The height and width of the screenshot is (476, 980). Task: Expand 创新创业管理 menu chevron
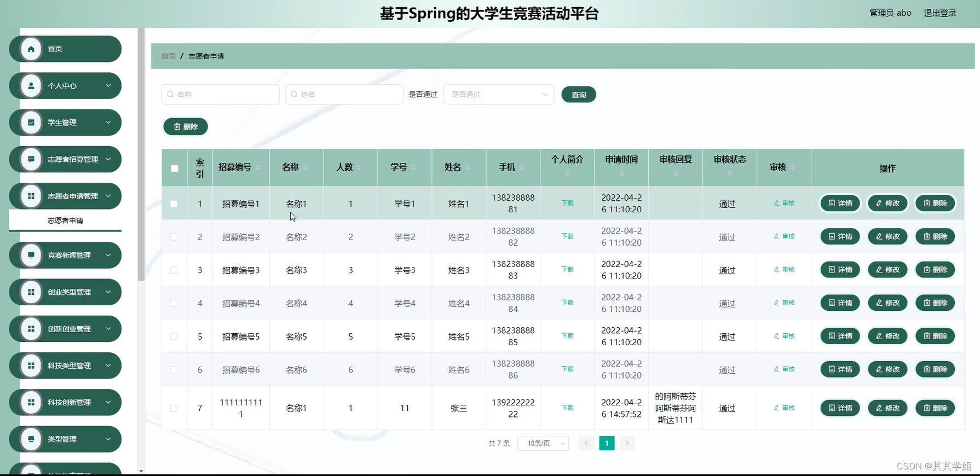point(108,329)
